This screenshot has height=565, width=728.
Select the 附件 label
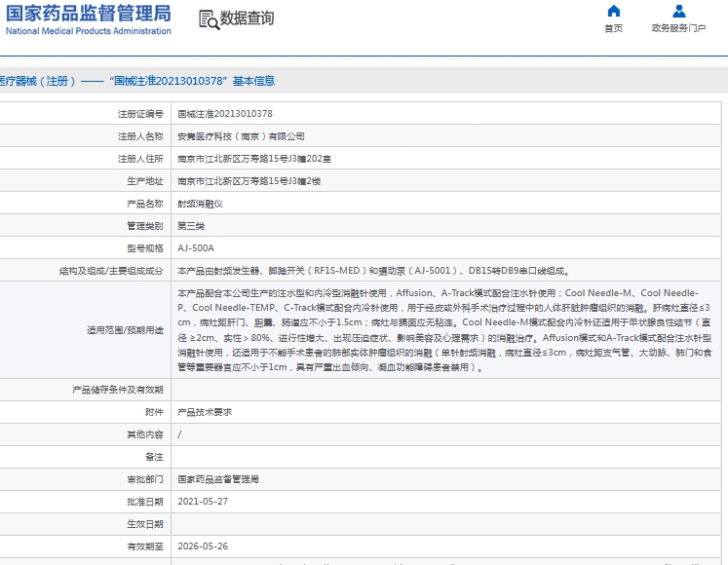(154, 412)
